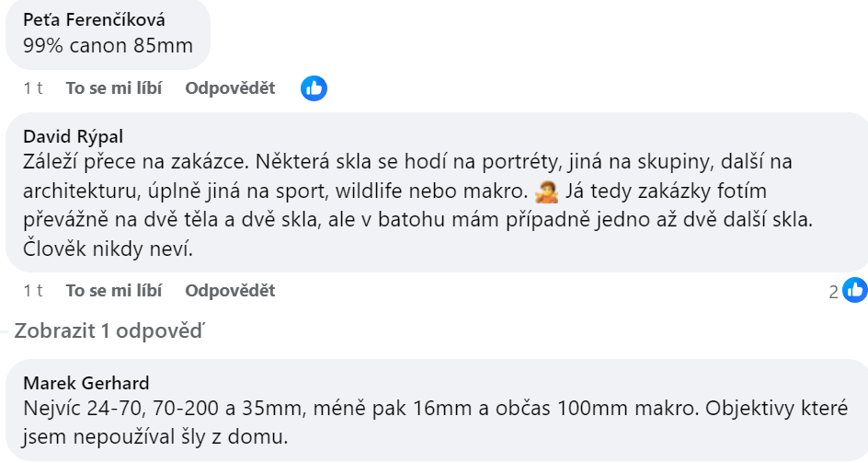The width and height of the screenshot is (868, 463).
Task: Click the comment text "99% canon 85mm"
Action: pyautogui.click(x=108, y=45)
